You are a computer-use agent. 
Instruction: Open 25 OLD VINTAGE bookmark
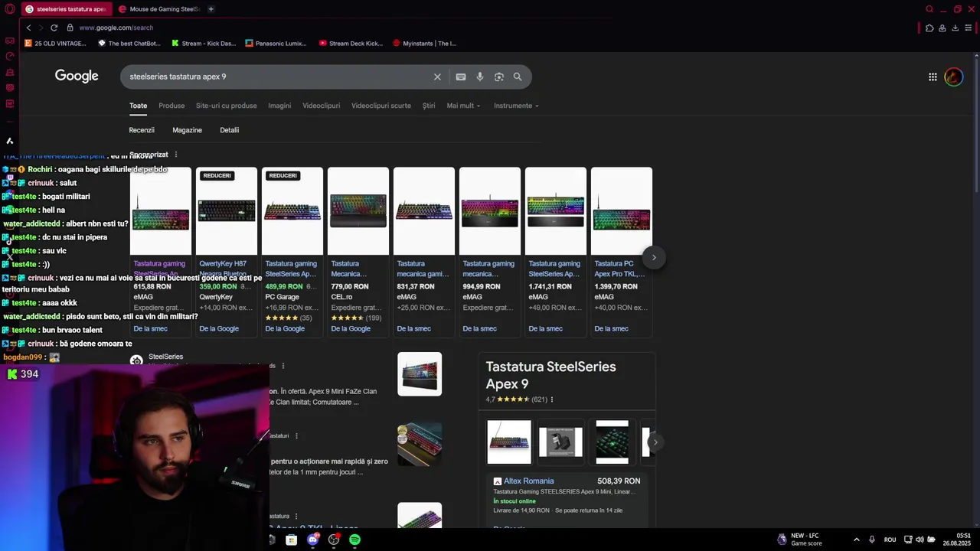[55, 44]
